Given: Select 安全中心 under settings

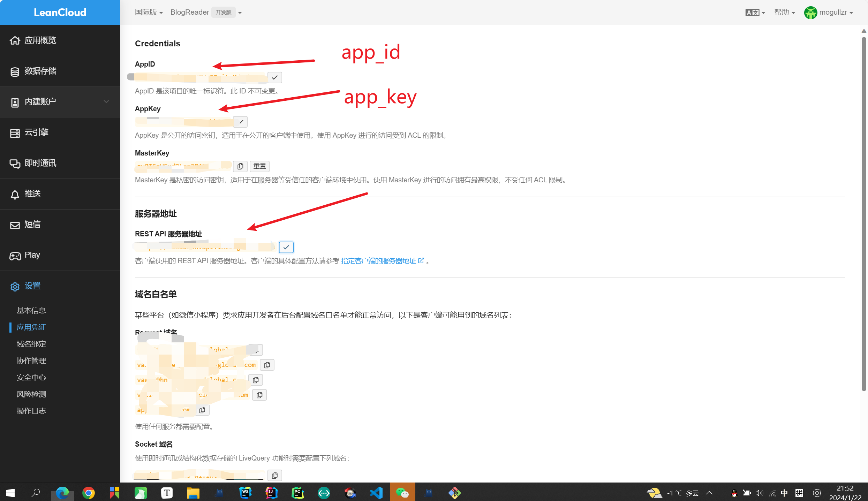Looking at the screenshot, I should coord(31,377).
